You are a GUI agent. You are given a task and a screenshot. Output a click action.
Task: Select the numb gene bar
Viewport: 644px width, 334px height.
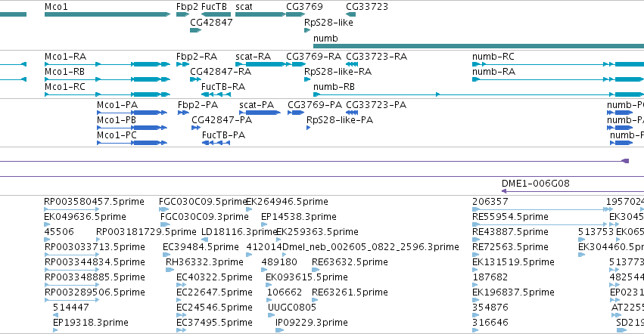click(478, 46)
